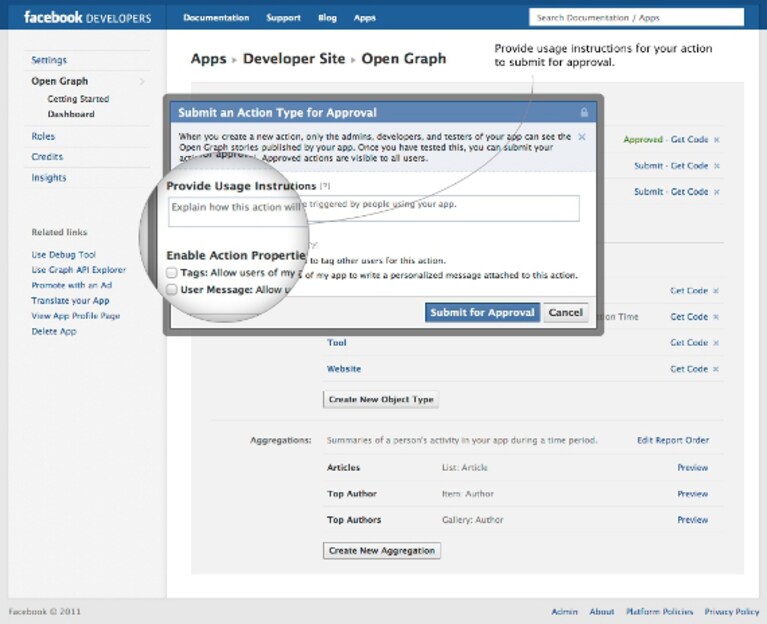Image resolution: width=767 pixels, height=624 pixels.
Task: Open the Documentation menu
Action: (216, 18)
